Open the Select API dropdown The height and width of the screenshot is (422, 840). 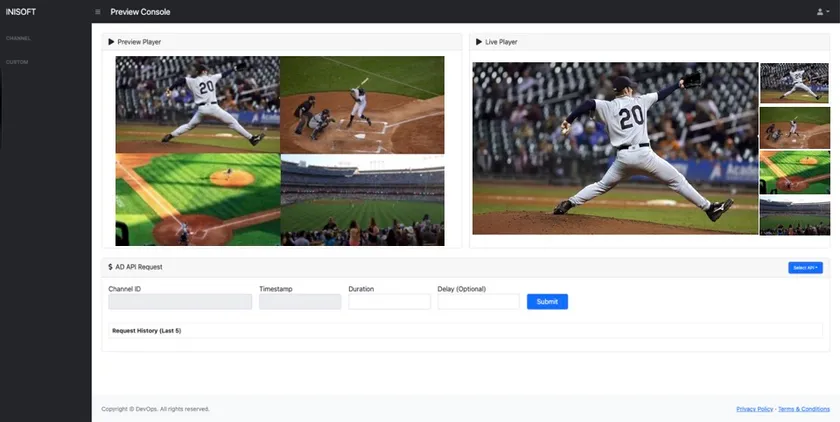tap(805, 268)
